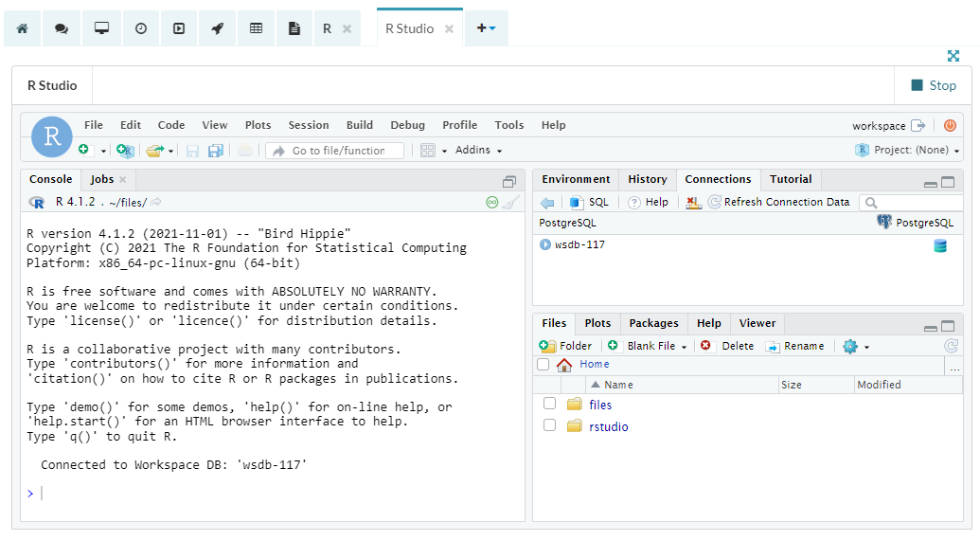Click the Save All icon
Image resolution: width=980 pixels, height=541 pixels.
point(216,150)
